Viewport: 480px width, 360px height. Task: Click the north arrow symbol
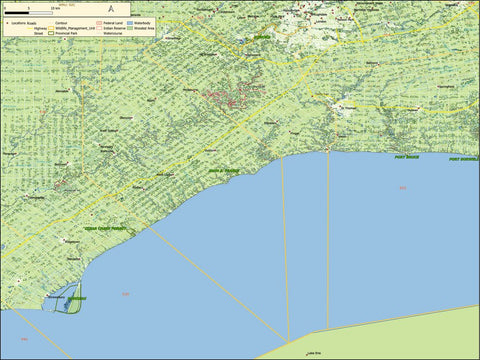(x=111, y=9)
